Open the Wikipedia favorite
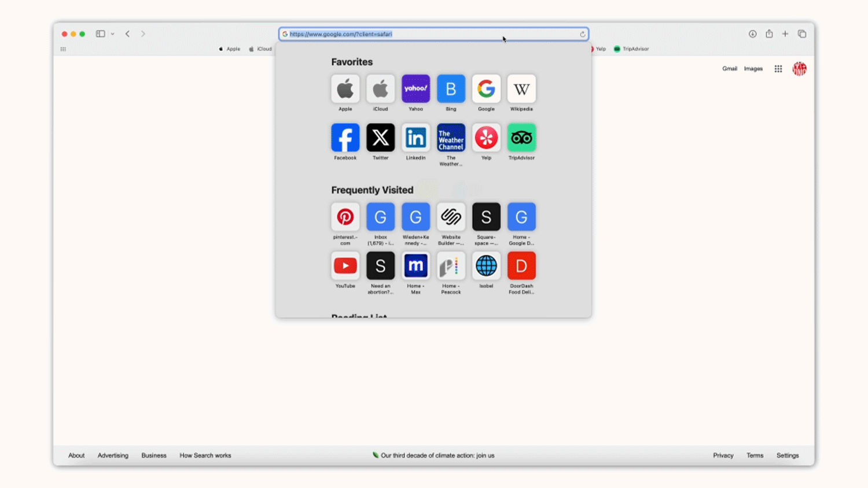The width and height of the screenshot is (868, 488). click(x=521, y=89)
